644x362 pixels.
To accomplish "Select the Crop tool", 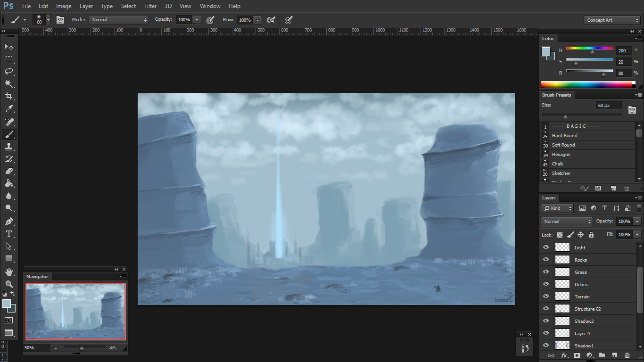I will click(9, 96).
